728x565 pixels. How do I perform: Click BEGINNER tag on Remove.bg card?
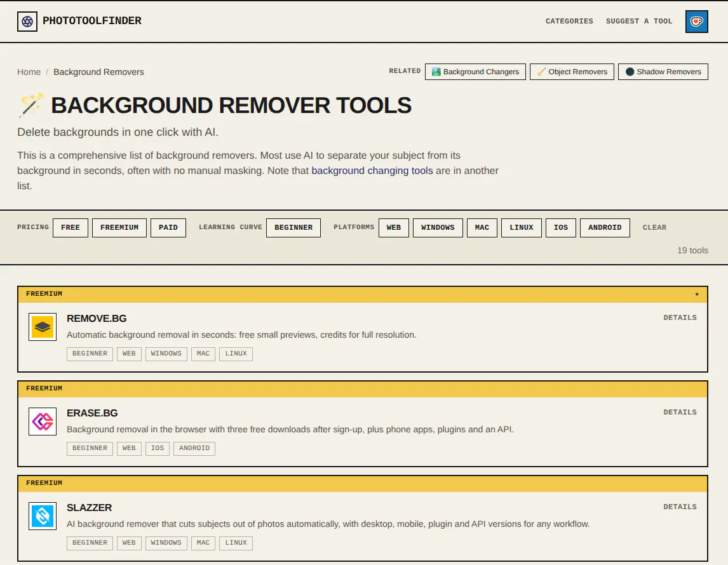pos(90,354)
